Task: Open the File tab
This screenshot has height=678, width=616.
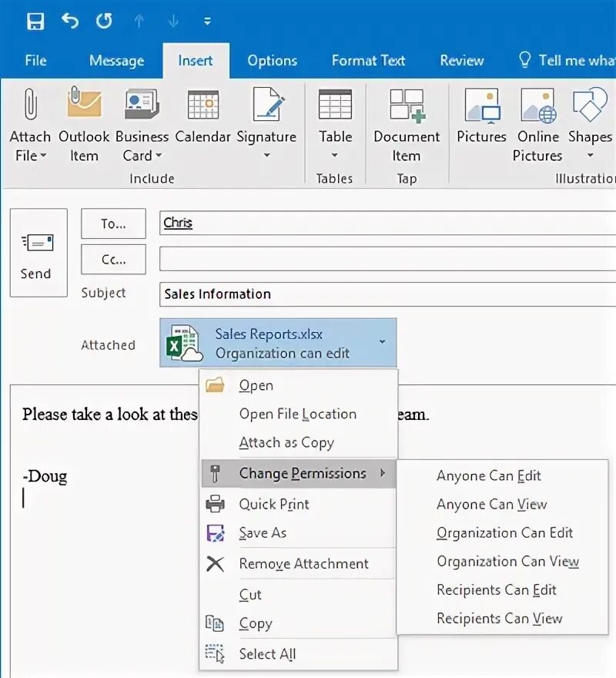Action: click(x=35, y=61)
